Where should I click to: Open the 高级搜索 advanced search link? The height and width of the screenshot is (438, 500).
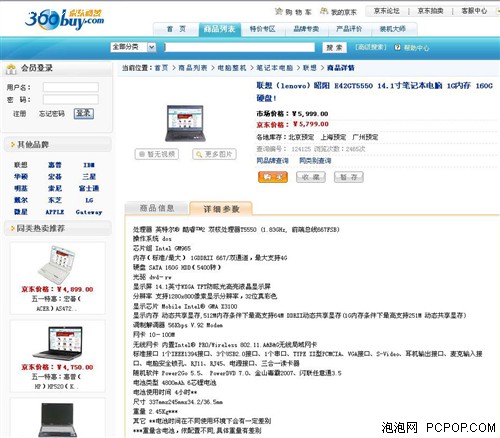pyautogui.click(x=371, y=47)
